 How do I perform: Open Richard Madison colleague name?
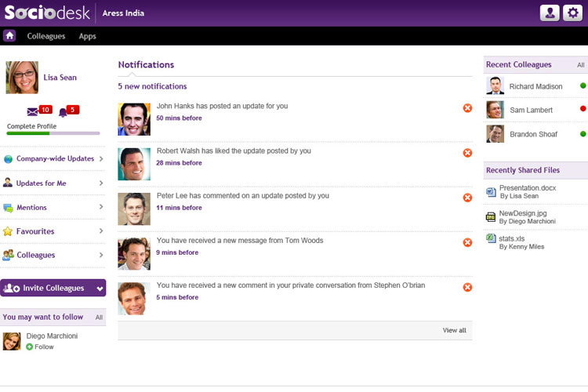[x=535, y=86]
